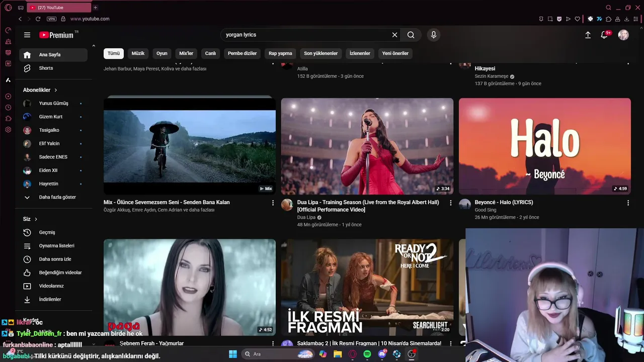Screen dimensions: 644x362
Task: Expand Daha fazla göster subscriptions
Action: pyautogui.click(x=53, y=198)
